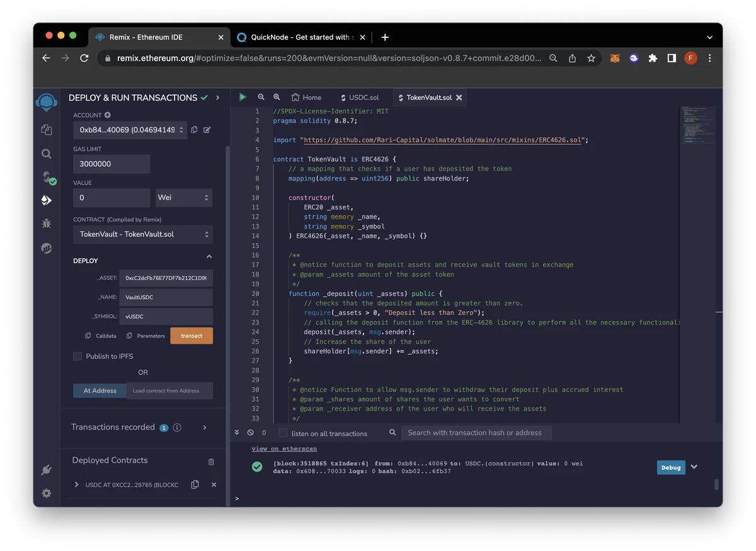This screenshot has width=756, height=551.
Task: Open the Debugger bug icon in sidebar
Action: (46, 223)
